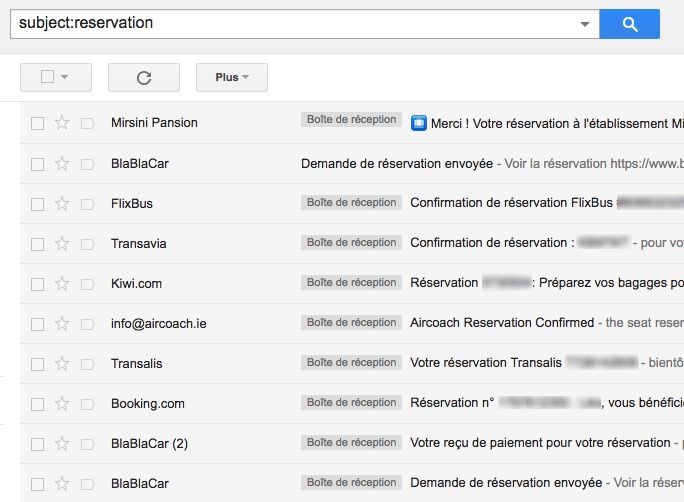Mark the Transavia email as important
The width and height of the screenshot is (684, 502).
click(87, 243)
